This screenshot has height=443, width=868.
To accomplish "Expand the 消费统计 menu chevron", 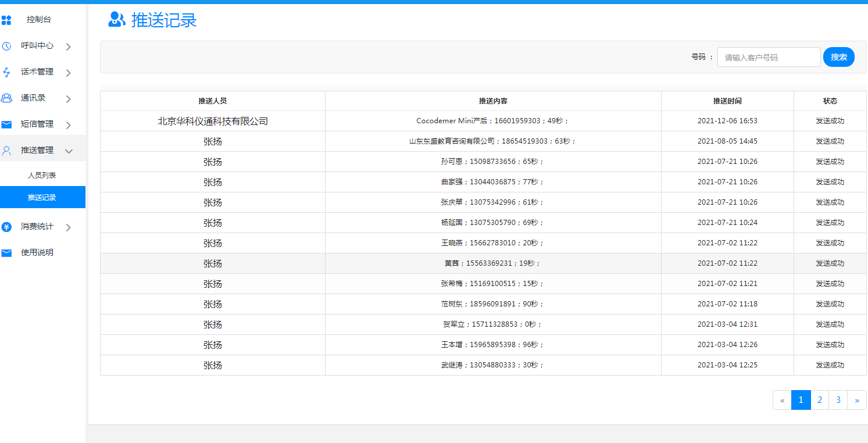I will (x=69, y=227).
